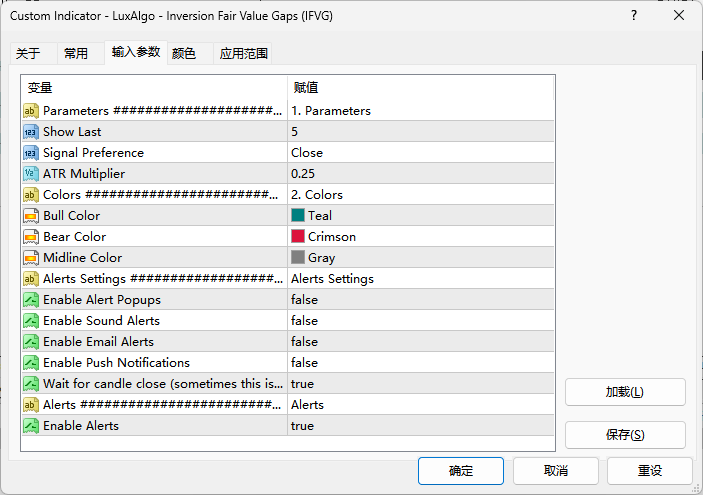The width and height of the screenshot is (703, 495).
Task: Select the 'Enable Email Alerts' variable name
Action: click(x=98, y=342)
